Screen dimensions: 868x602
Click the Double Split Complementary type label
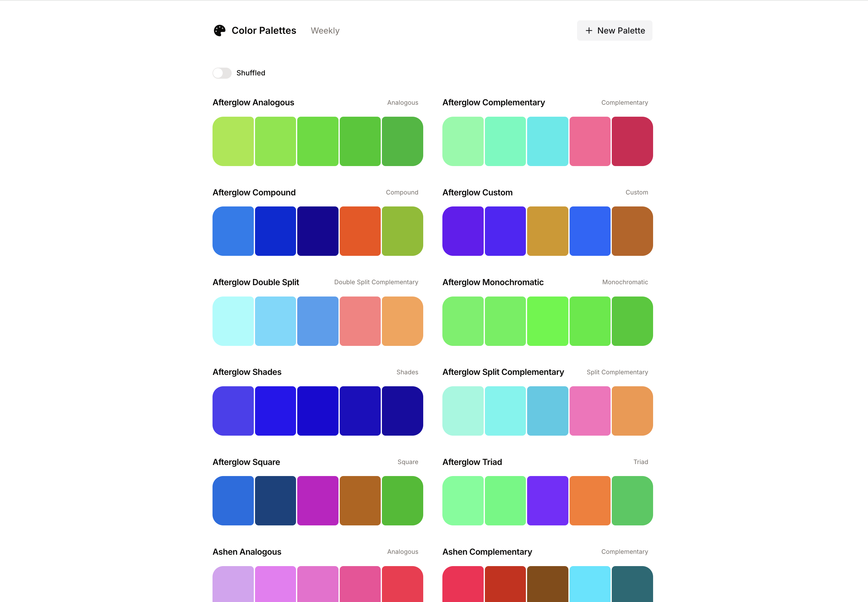[x=376, y=282]
